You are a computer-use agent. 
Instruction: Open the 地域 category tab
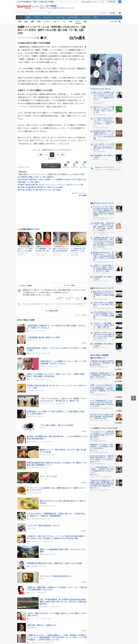pyautogui.click(x=85, y=21)
